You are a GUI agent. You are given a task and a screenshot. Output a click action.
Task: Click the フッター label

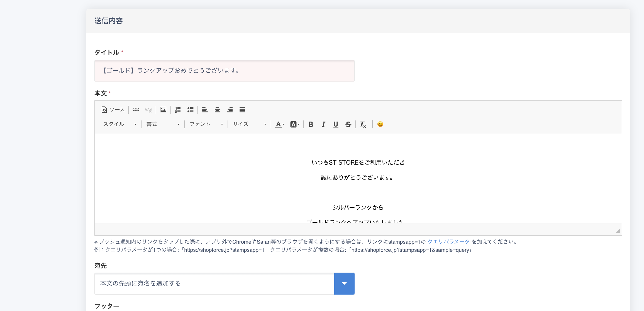(107, 306)
